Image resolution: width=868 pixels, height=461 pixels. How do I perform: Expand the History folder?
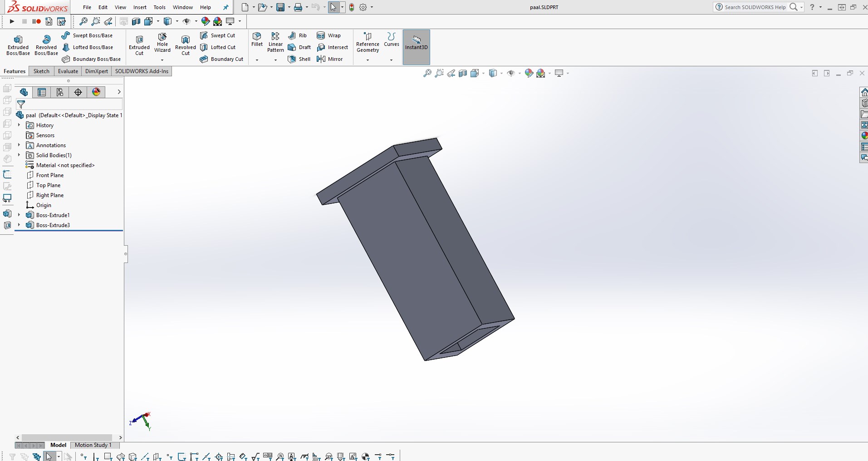pyautogui.click(x=19, y=125)
